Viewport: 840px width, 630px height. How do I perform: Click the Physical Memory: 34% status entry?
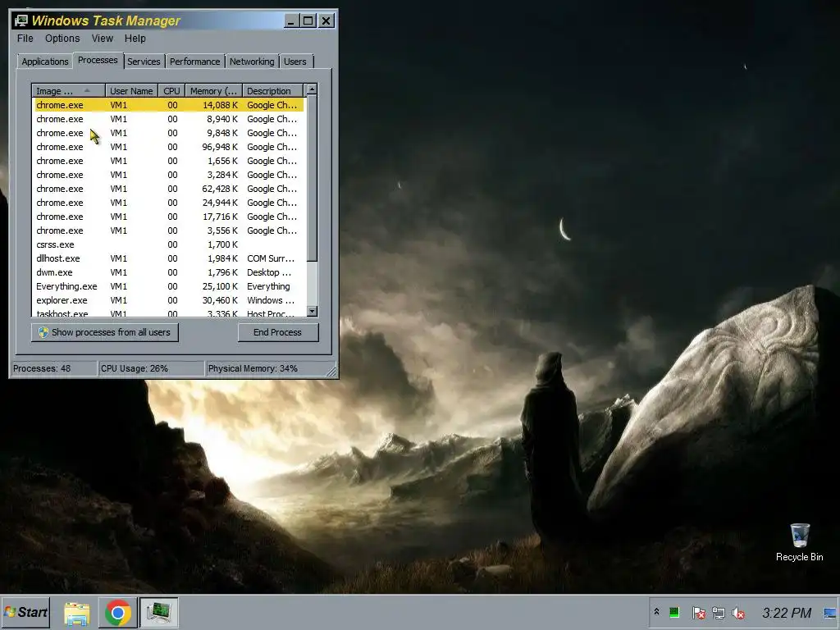[x=267, y=368]
